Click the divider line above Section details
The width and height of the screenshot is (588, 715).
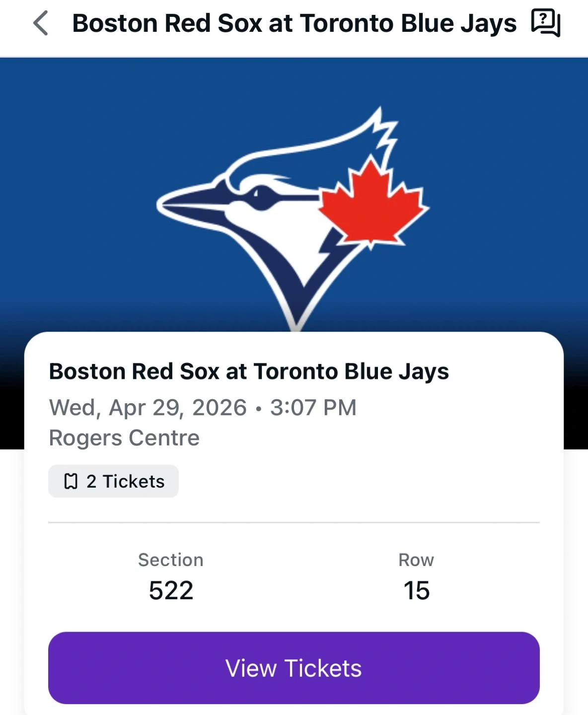294,522
